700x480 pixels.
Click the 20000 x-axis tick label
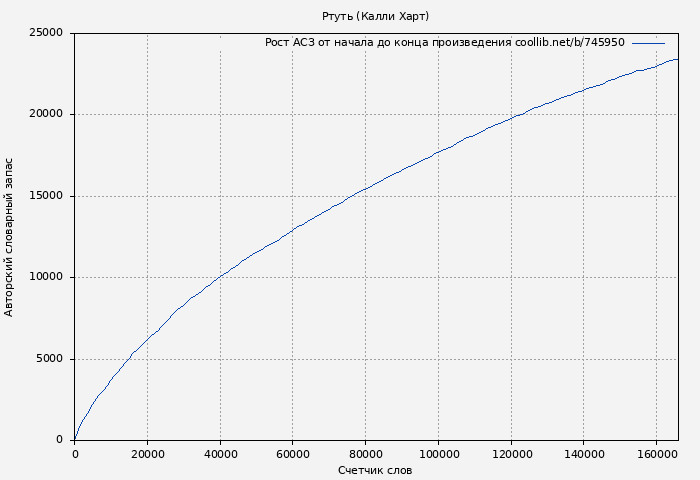147,454
